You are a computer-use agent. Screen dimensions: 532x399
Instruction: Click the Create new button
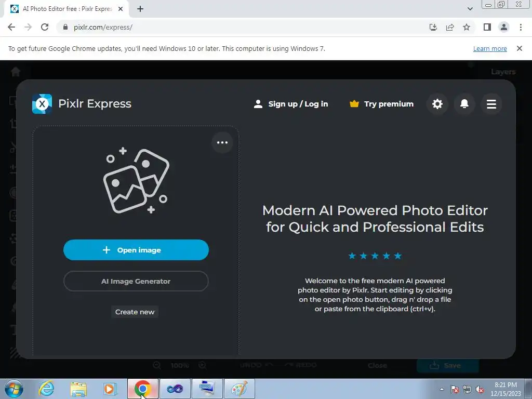click(135, 312)
